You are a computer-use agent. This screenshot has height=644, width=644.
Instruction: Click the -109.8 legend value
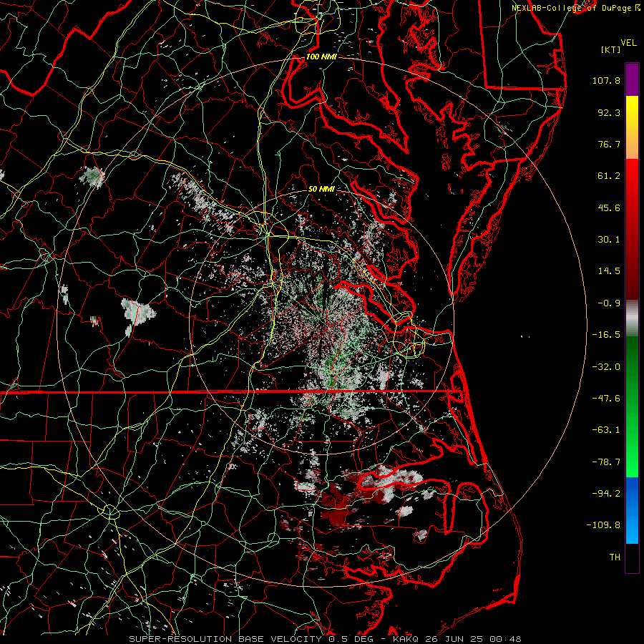pos(603,525)
